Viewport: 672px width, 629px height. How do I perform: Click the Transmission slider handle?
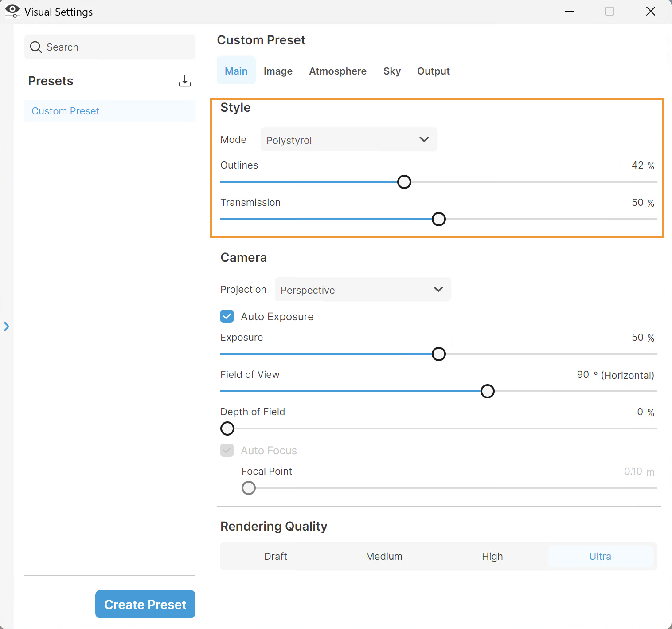pos(439,219)
